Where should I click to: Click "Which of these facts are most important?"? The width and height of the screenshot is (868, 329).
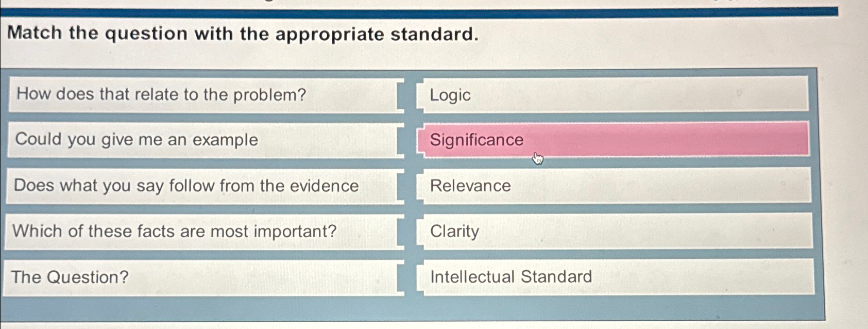(201, 231)
